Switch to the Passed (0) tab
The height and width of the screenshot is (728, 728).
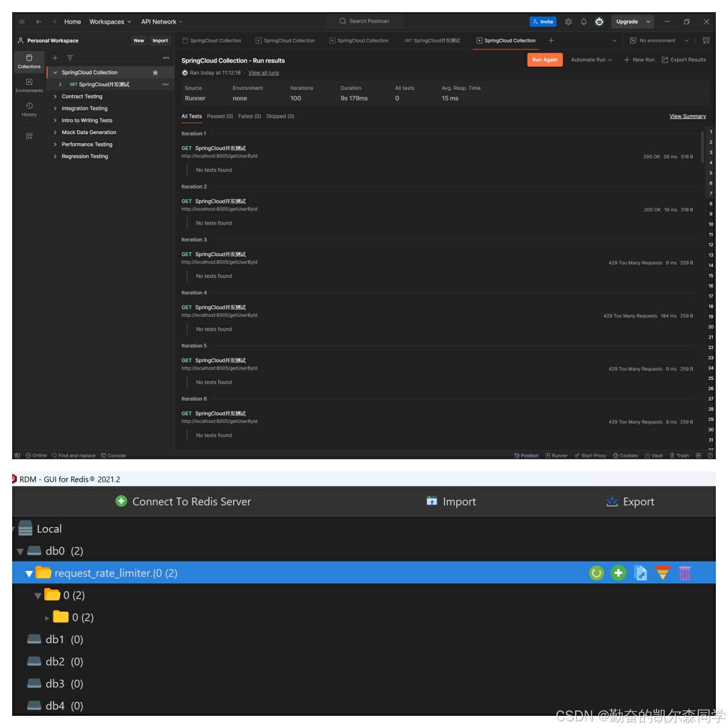coord(220,116)
